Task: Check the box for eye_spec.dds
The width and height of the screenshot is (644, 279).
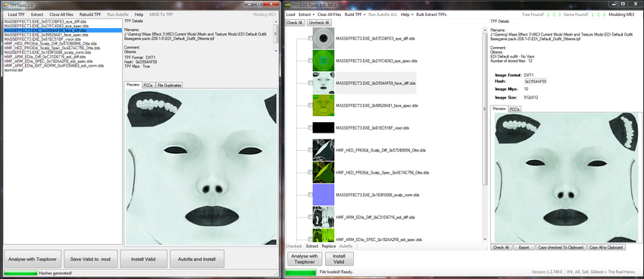Action: tap(310, 61)
